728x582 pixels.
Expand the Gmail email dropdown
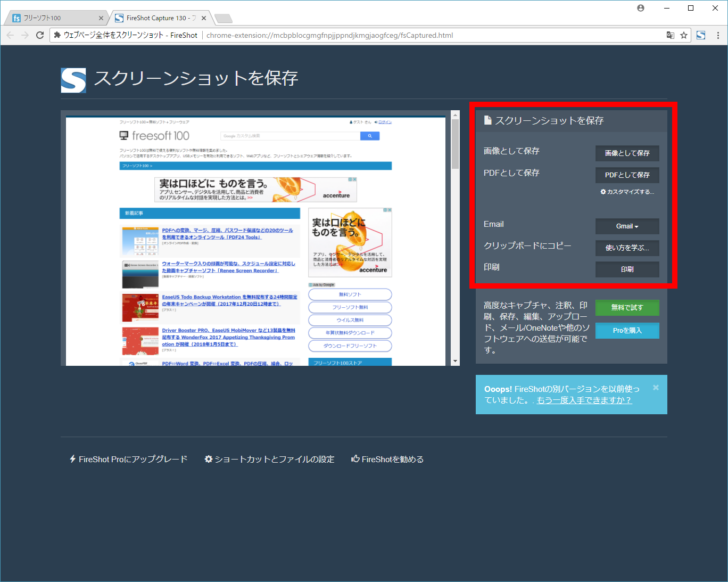(627, 226)
